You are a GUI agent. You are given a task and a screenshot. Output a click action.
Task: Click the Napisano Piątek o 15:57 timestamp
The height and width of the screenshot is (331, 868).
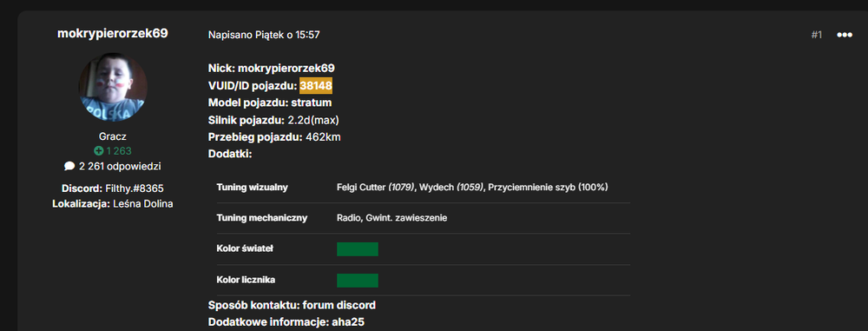264,35
